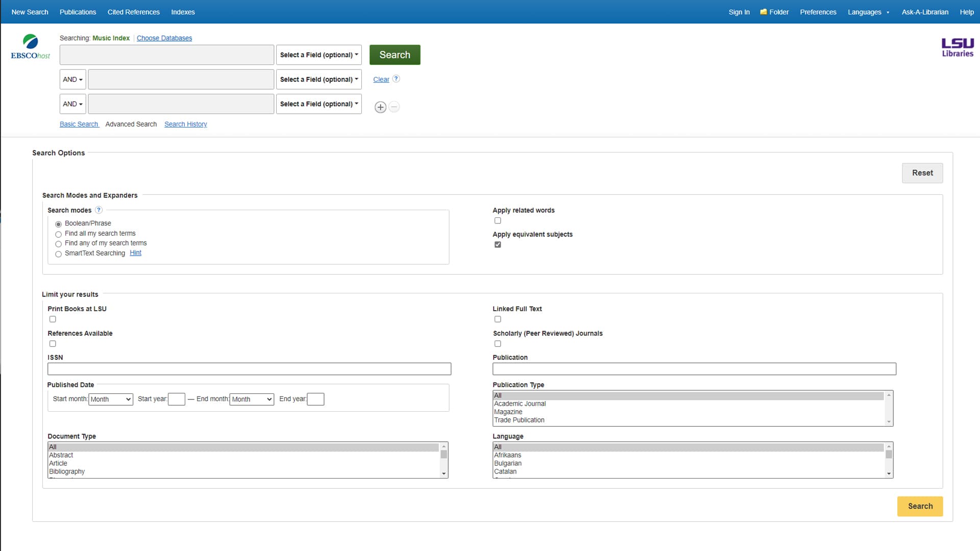Open help icon next to Clear

(396, 79)
